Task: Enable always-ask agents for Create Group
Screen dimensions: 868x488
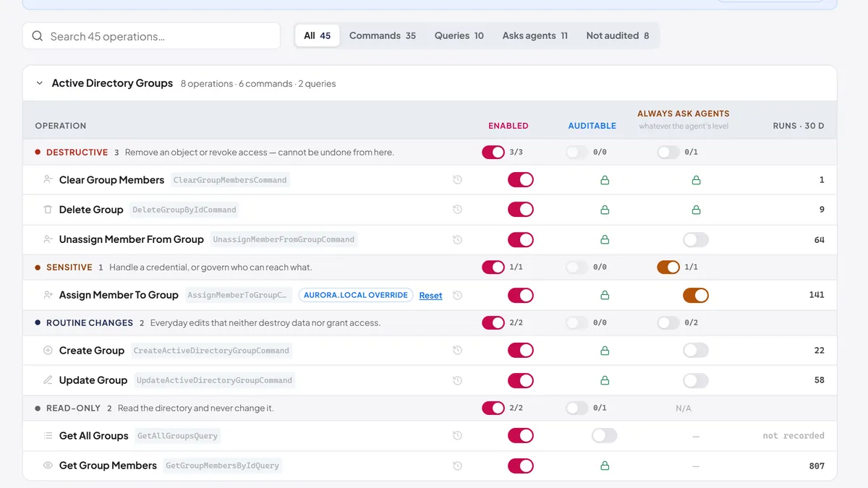Action: click(696, 351)
